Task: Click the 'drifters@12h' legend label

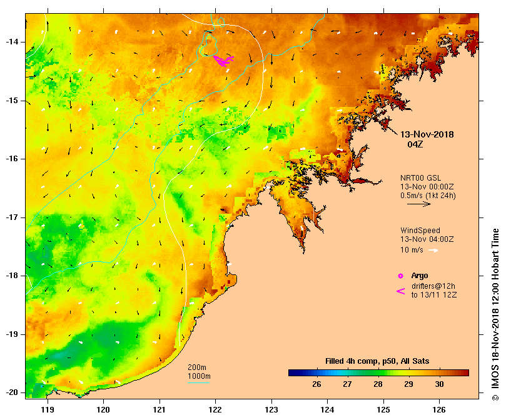Action: [433, 286]
